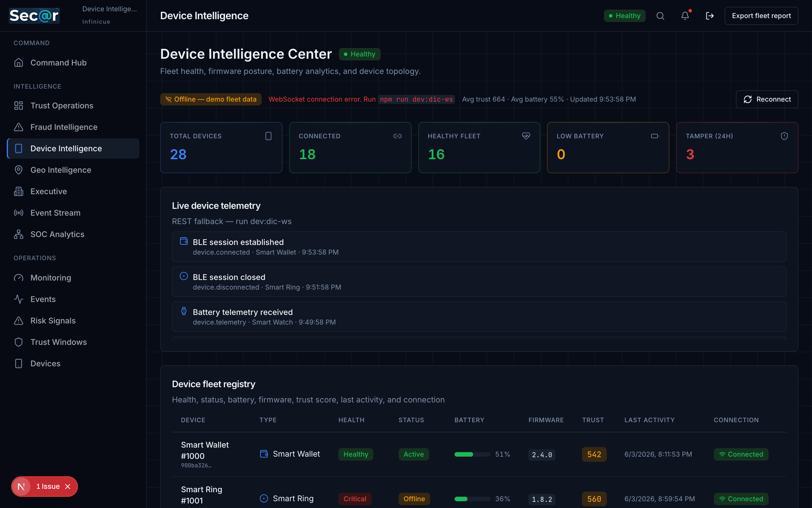Click shield icon on Tamper card
The image size is (812, 508).
(784, 136)
